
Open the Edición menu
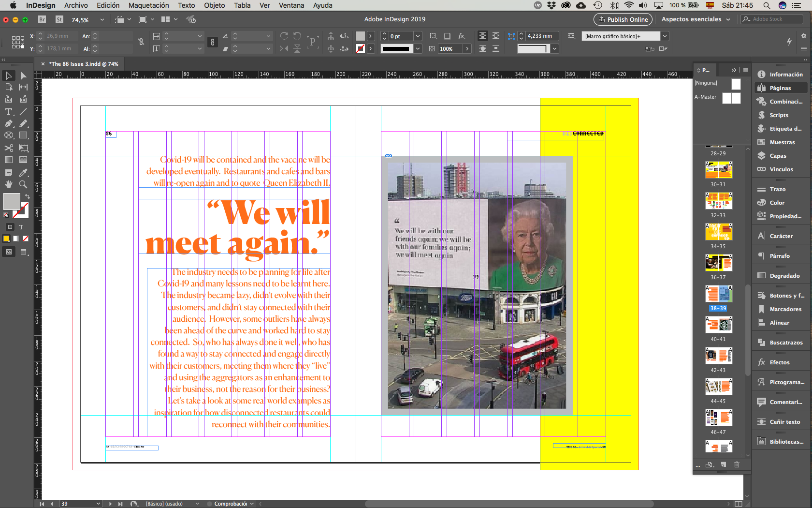pos(108,5)
